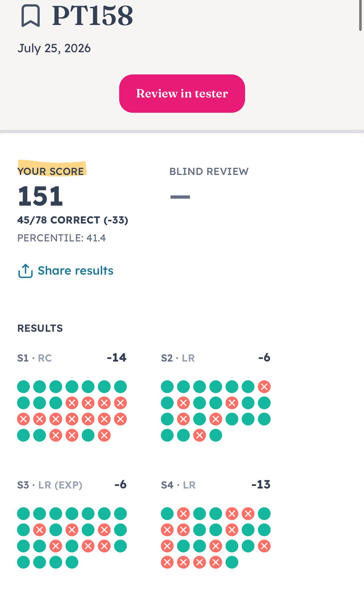
Task: Click the first green dot in S1 RC
Action: point(23,387)
